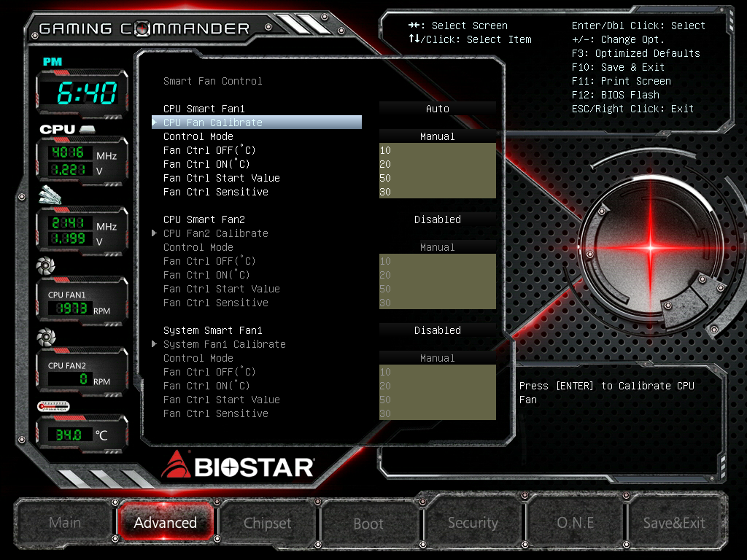Edit CPU Fan1 Fan Ctrl Start Value 50
Screen dimensions: 747x560
coord(438,178)
